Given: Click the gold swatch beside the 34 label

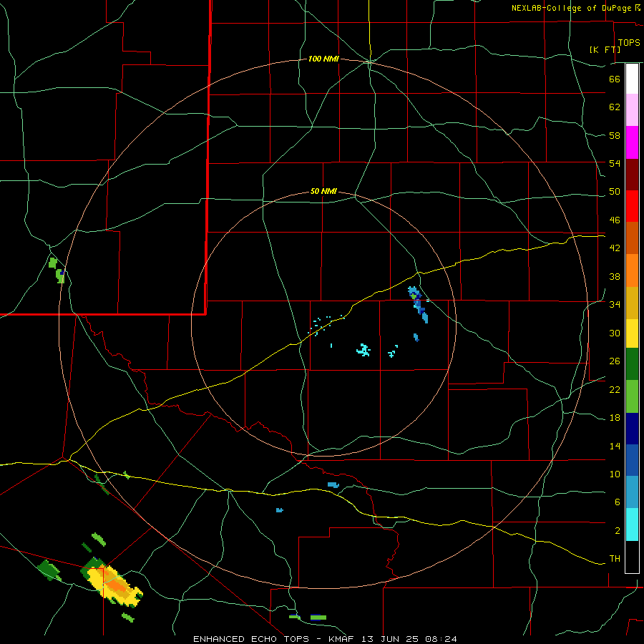Looking at the screenshot, I should [632, 303].
